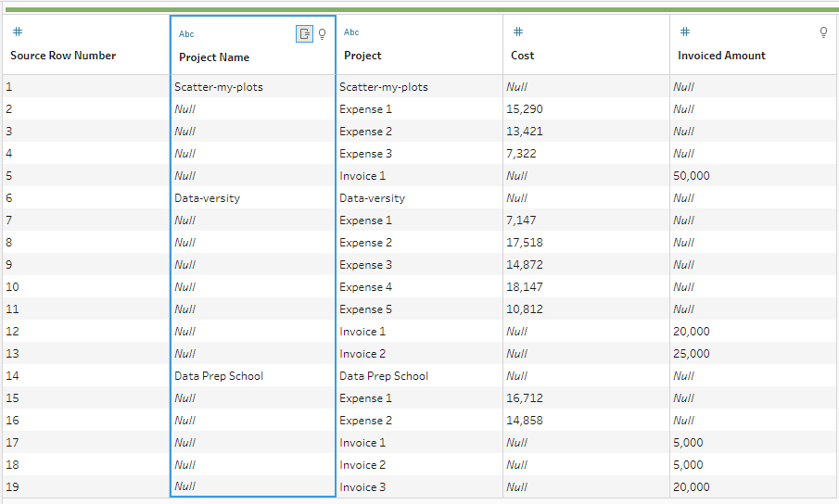Select the Project Name column header text
Image resolution: width=839 pixels, height=504 pixels.
tap(214, 57)
